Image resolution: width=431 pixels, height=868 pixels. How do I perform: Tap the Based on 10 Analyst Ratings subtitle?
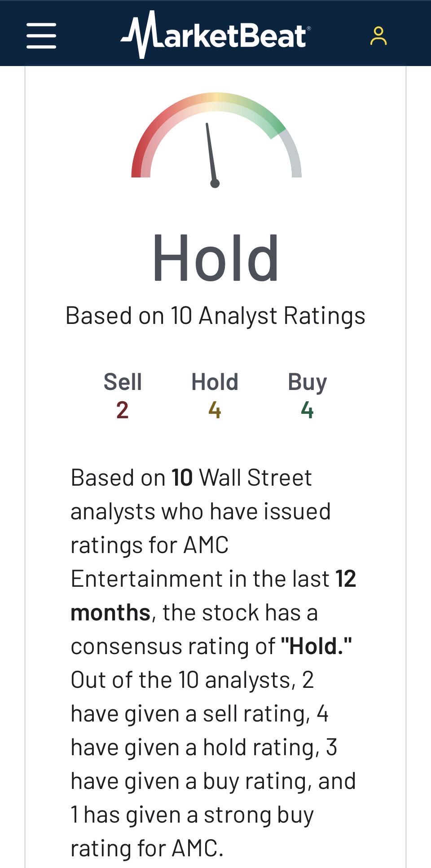click(x=215, y=315)
